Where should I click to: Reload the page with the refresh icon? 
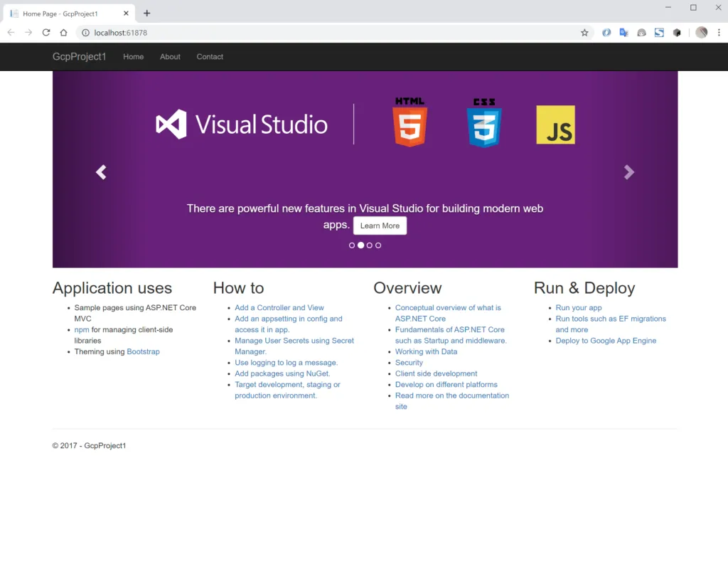46,33
